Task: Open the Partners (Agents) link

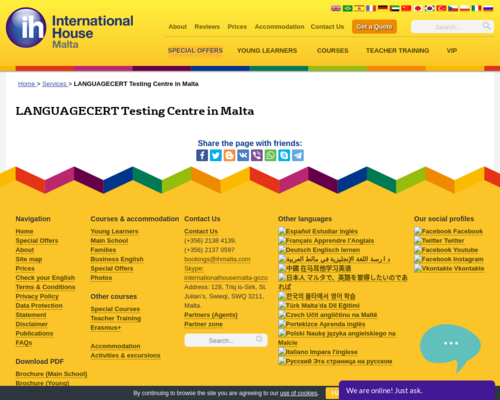Action: [x=211, y=315]
